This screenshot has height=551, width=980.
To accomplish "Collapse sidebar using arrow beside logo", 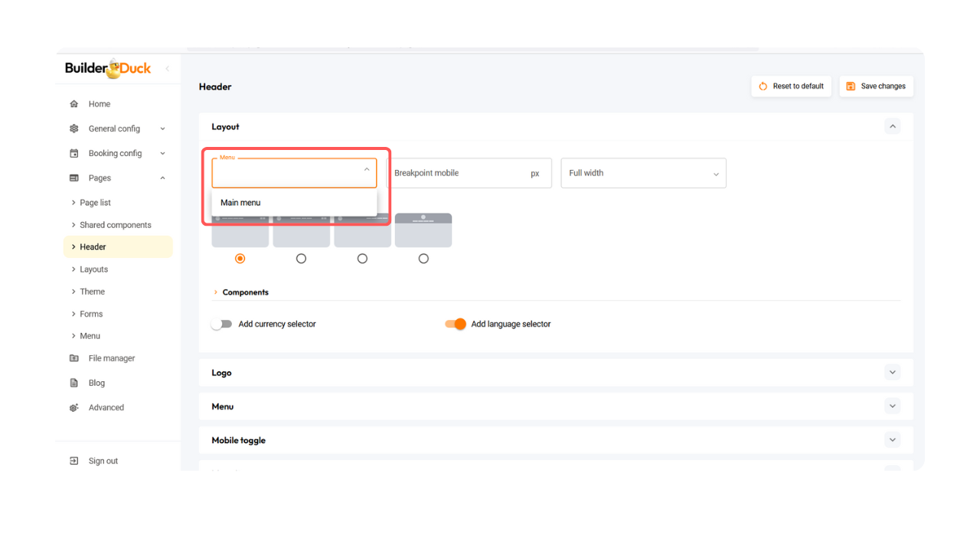I will pyautogui.click(x=167, y=69).
